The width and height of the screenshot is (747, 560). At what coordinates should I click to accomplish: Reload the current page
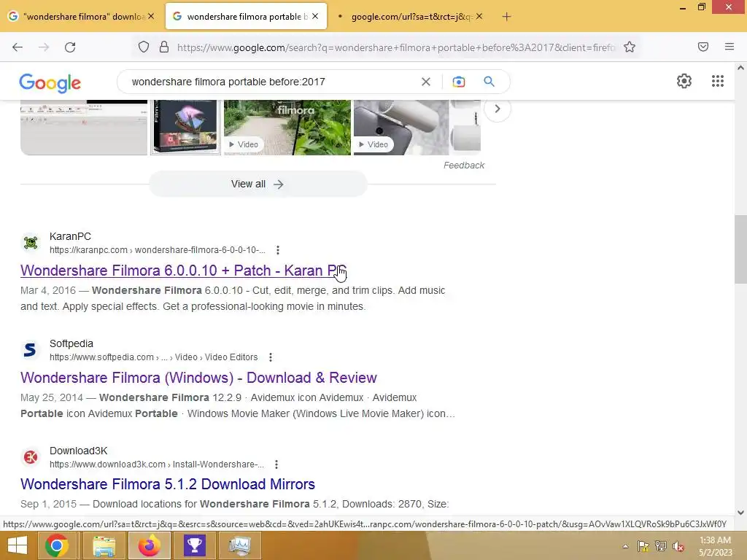click(70, 47)
